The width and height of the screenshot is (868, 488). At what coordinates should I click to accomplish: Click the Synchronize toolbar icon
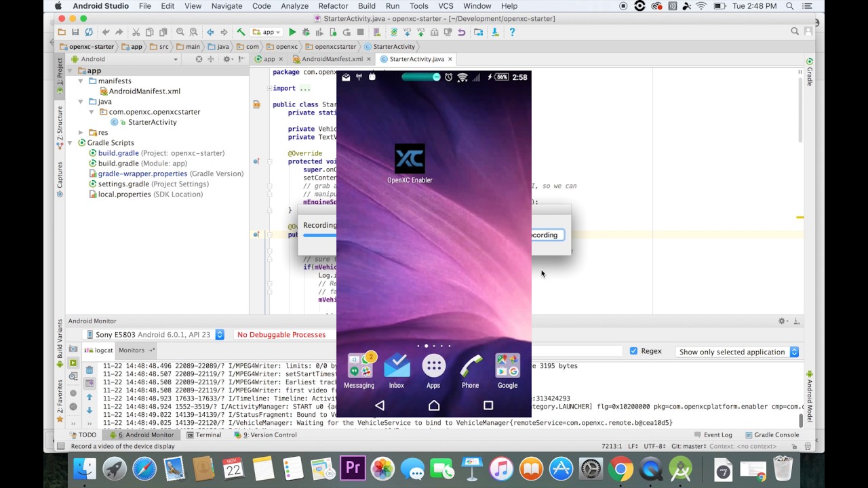coord(89,32)
